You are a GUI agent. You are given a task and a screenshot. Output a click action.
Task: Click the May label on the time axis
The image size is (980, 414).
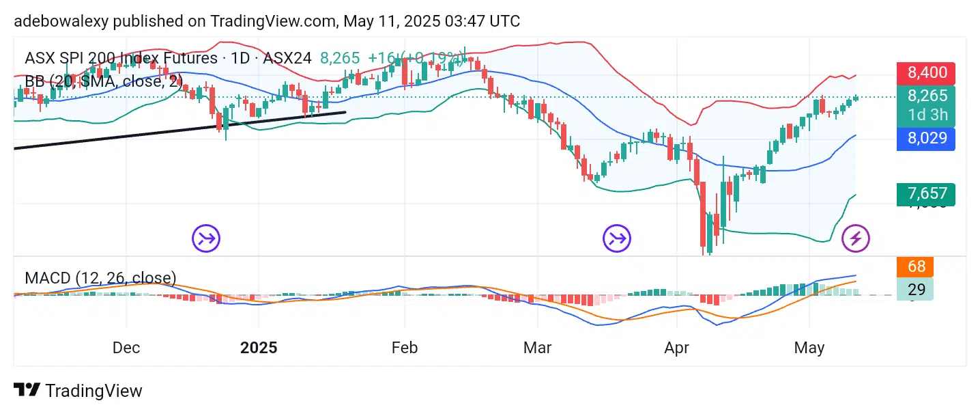(809, 348)
